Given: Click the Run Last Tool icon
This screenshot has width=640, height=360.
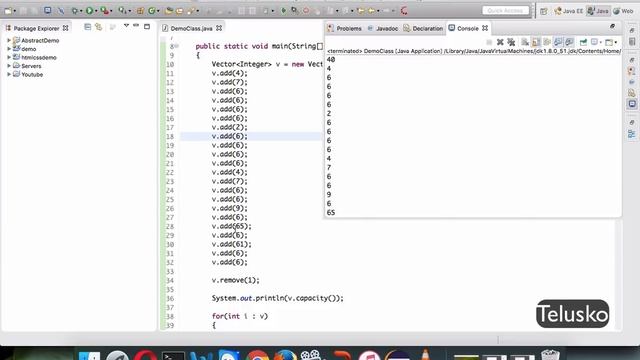Looking at the screenshot, I should tap(104, 11).
